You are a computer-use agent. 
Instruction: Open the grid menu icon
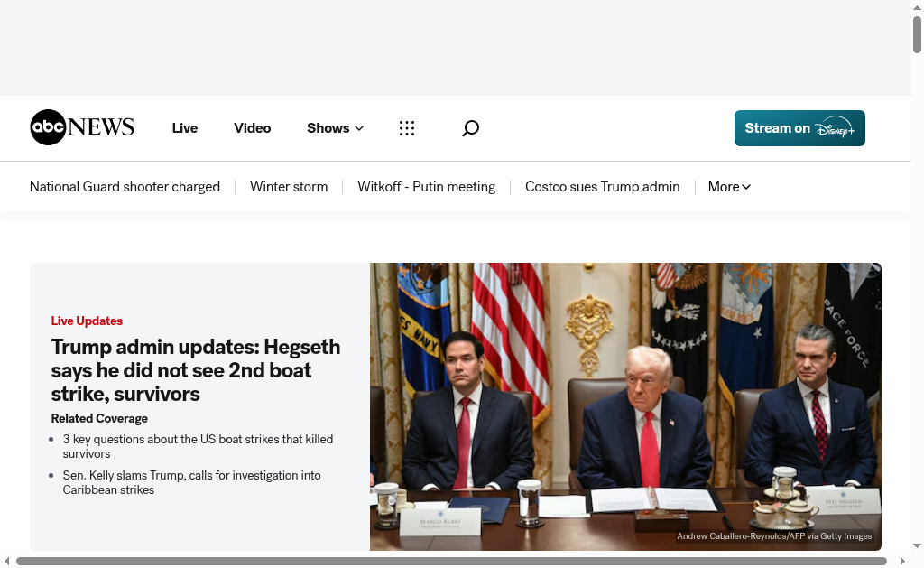pos(407,128)
